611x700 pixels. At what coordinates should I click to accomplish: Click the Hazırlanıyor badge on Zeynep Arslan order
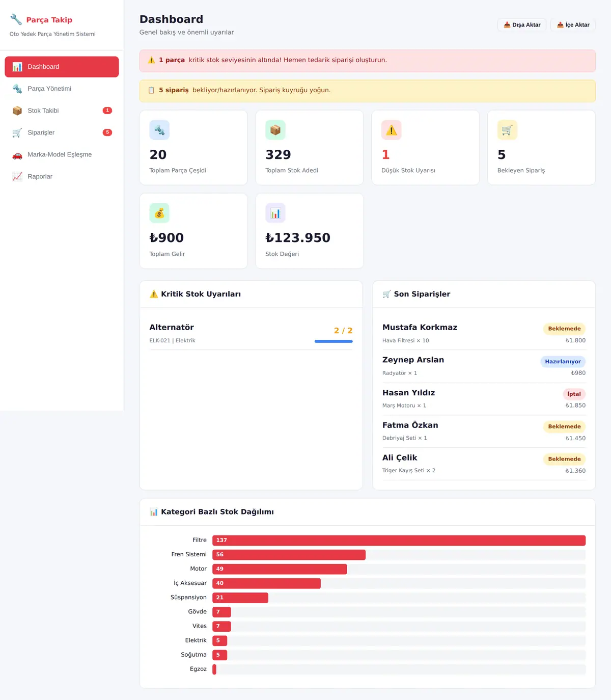tap(563, 361)
